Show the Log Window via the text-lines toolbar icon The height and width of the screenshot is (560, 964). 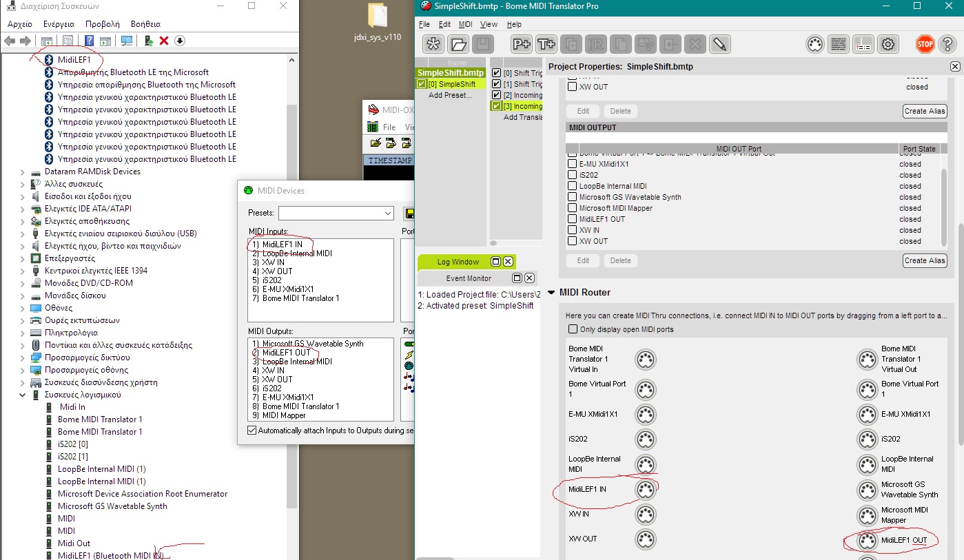point(839,44)
